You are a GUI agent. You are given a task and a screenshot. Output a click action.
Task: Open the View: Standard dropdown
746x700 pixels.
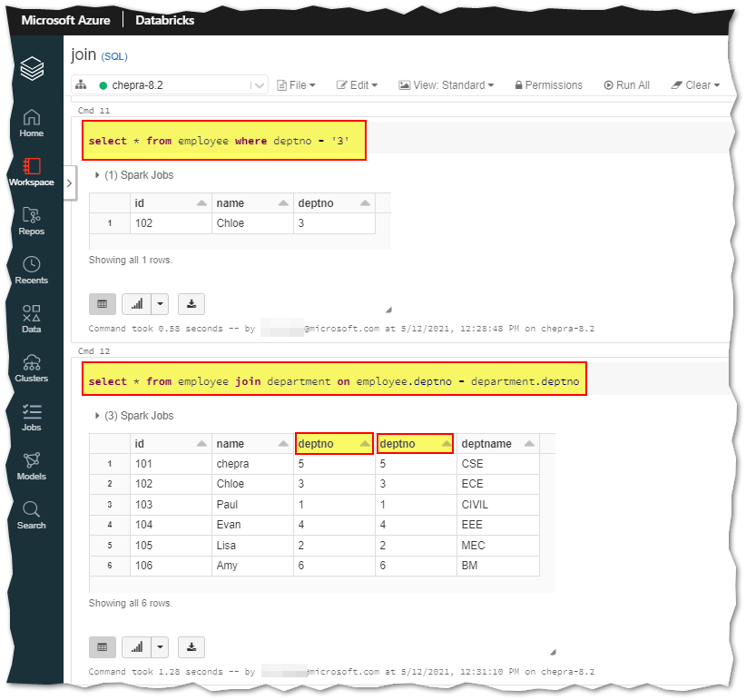pos(447,84)
